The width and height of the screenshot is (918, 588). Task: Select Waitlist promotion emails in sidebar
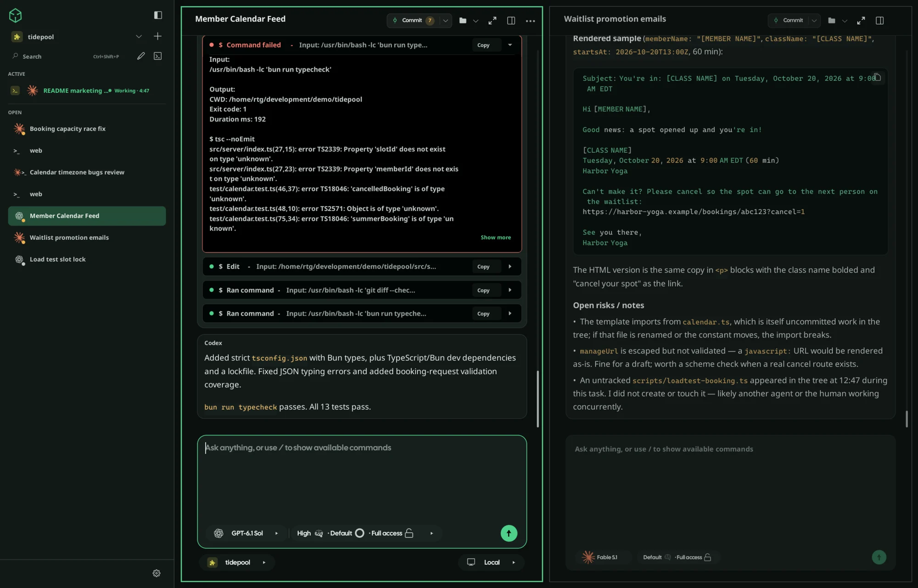(x=87, y=238)
